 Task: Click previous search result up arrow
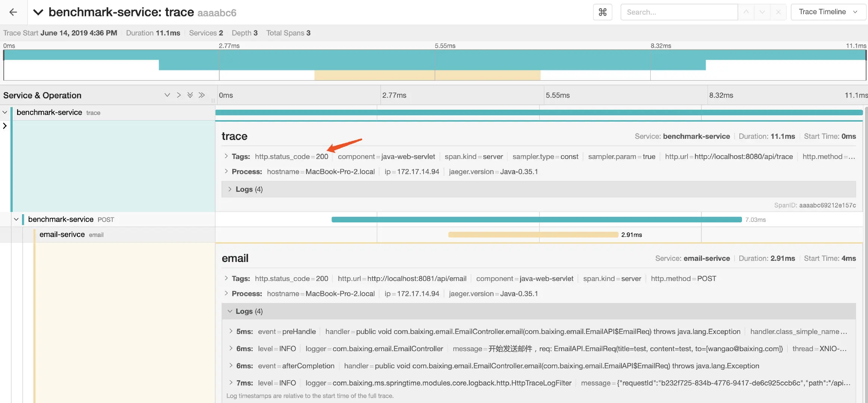pyautogui.click(x=746, y=12)
